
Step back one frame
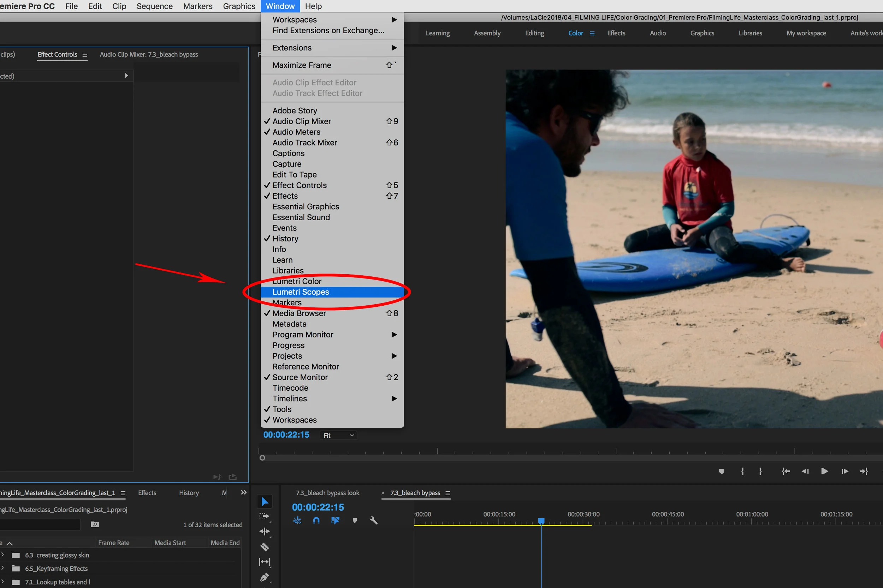point(805,472)
